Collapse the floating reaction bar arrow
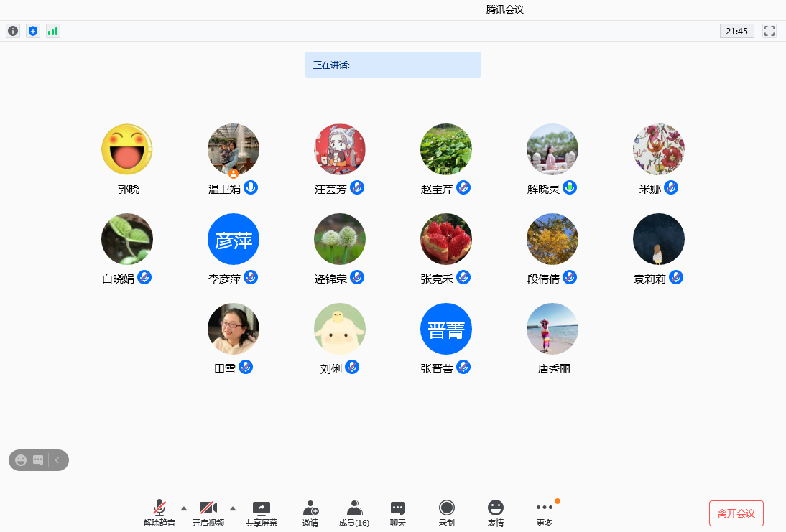Image resolution: width=786 pixels, height=532 pixels. 57,460
